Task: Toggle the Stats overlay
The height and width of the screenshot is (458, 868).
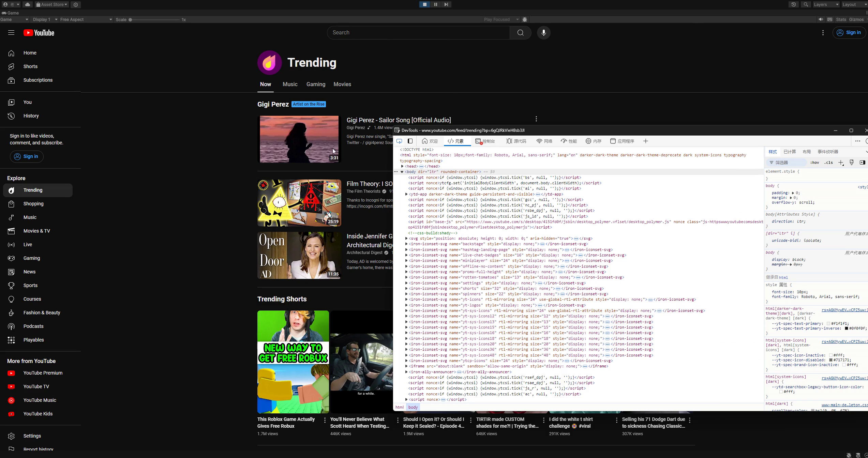Action: (x=841, y=19)
